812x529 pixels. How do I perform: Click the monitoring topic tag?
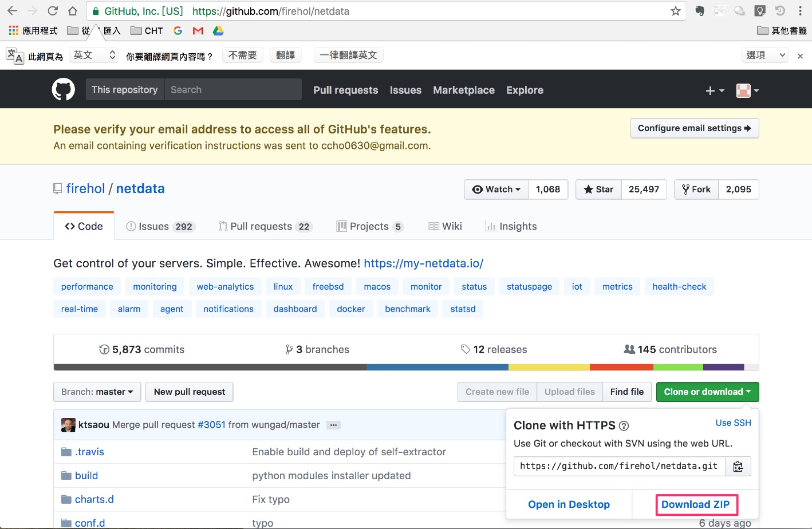point(155,287)
